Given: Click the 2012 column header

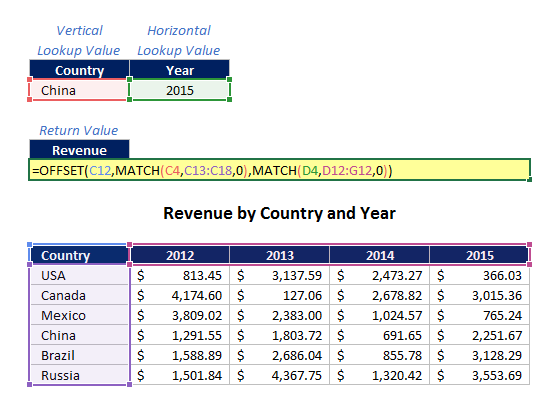Looking at the screenshot, I should coord(180,255).
